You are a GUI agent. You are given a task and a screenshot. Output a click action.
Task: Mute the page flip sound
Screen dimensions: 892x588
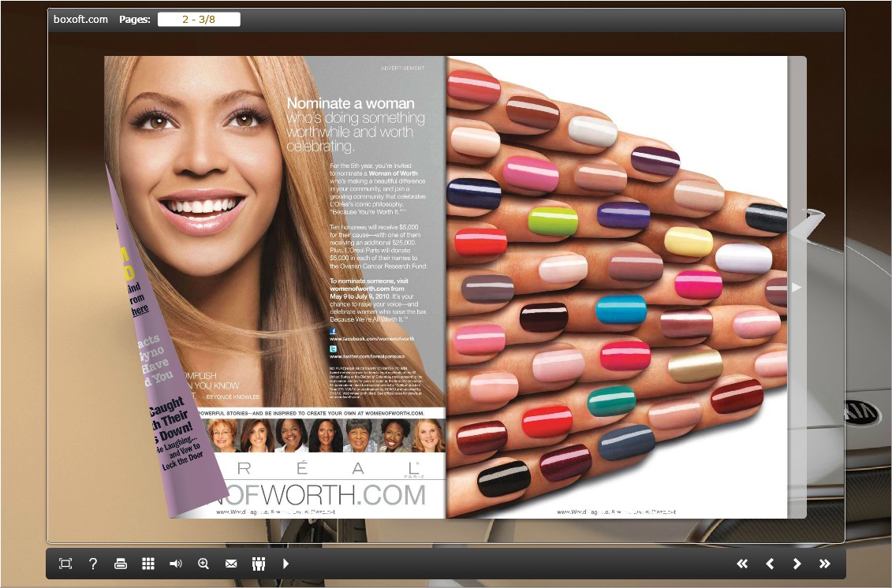(176, 564)
